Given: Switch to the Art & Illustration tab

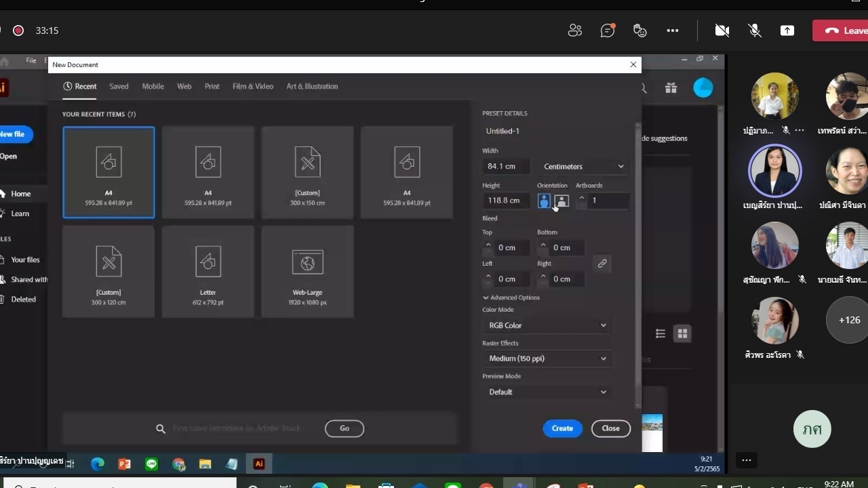Looking at the screenshot, I should 312,86.
